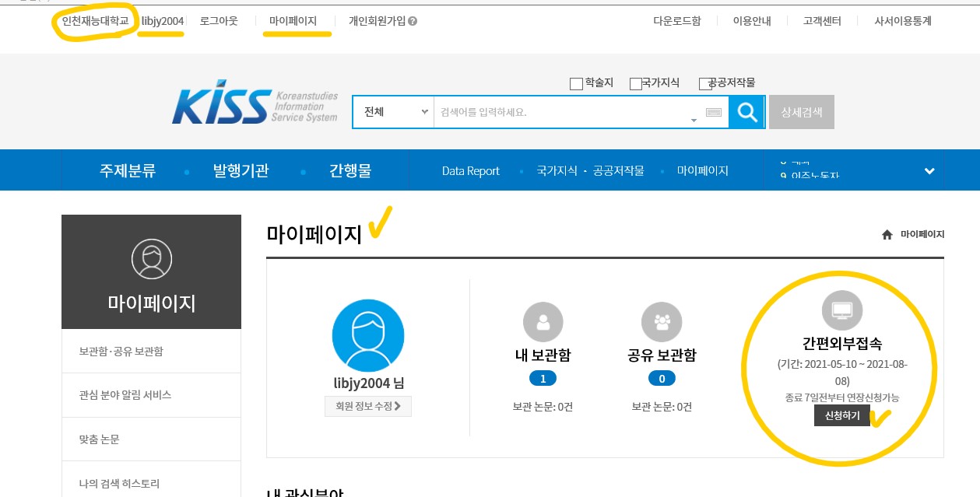Check the 공공저작물 checkbox
Image resolution: width=980 pixels, height=497 pixels.
click(x=705, y=84)
